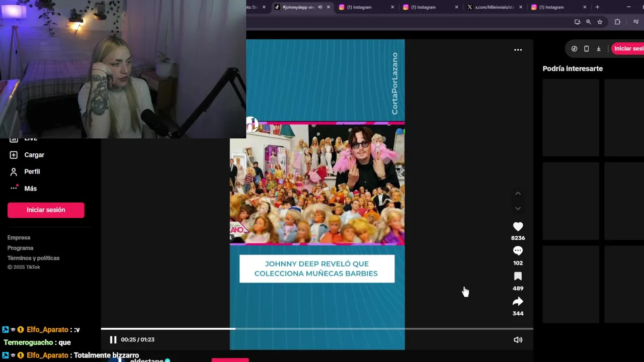Image resolution: width=644 pixels, height=362 pixels.
Task: Open the three-dot more options menu
Action: pyautogui.click(x=518, y=50)
